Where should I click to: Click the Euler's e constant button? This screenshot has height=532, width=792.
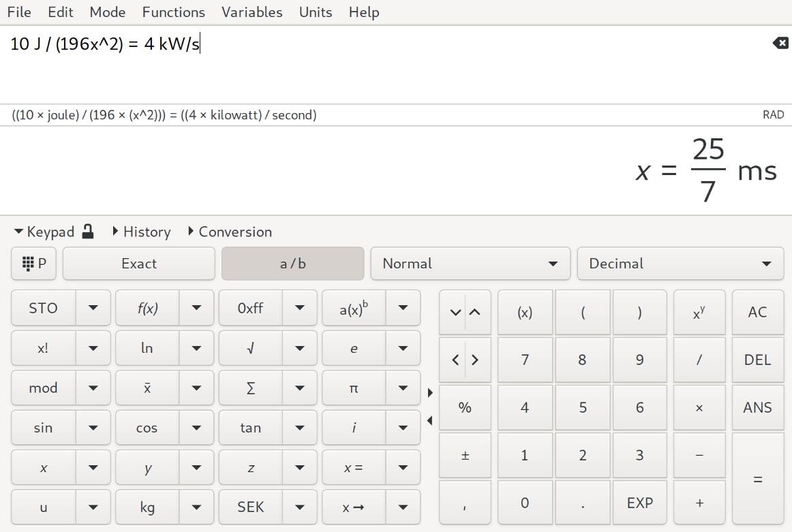pyautogui.click(x=354, y=348)
